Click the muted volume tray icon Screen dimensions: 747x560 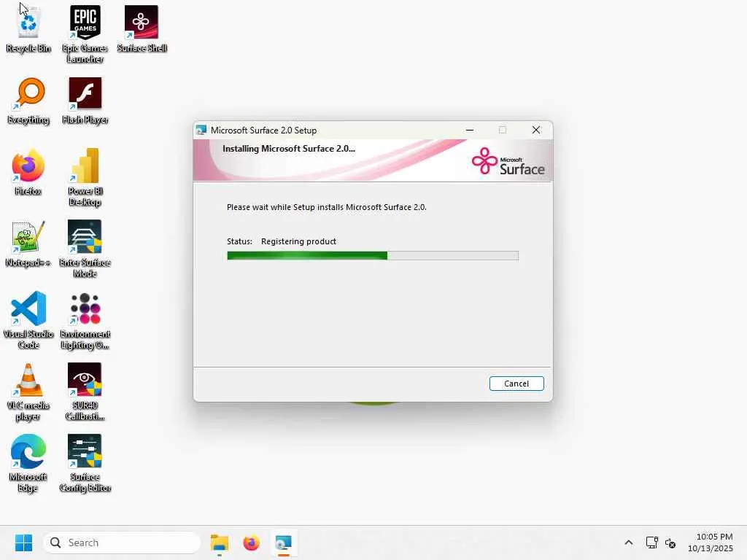670,542
